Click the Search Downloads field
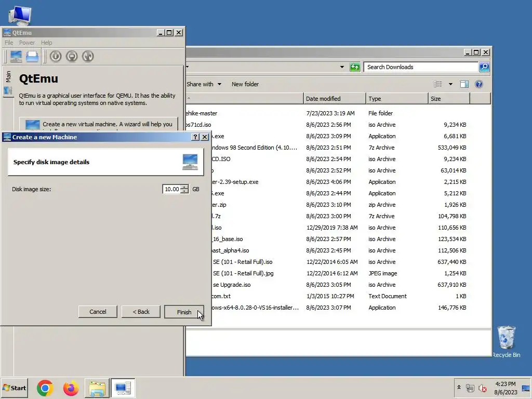This screenshot has height=399, width=532. point(421,67)
